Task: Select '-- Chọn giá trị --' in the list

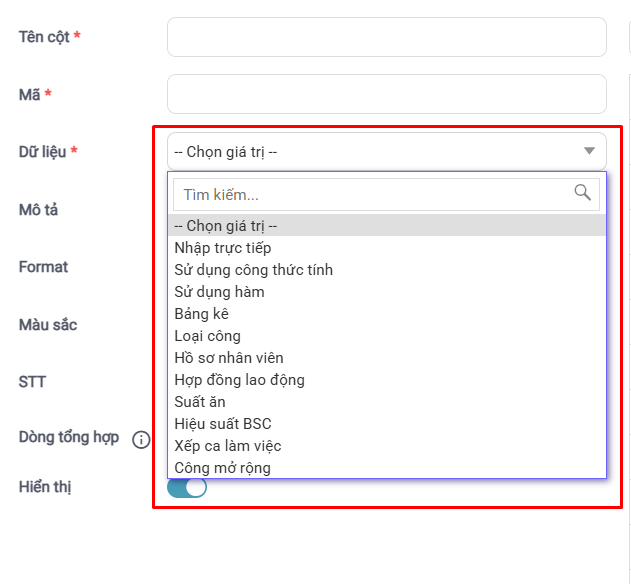Action: click(x=387, y=225)
